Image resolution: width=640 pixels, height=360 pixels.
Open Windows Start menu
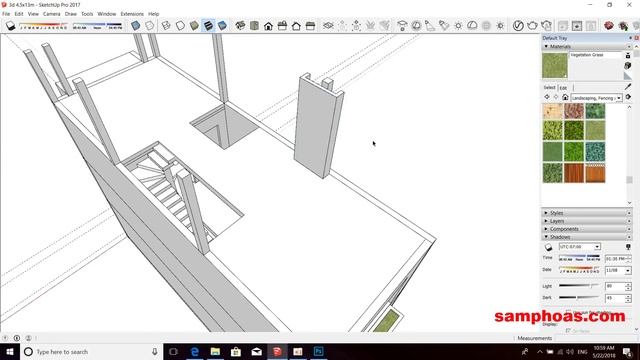point(10,351)
